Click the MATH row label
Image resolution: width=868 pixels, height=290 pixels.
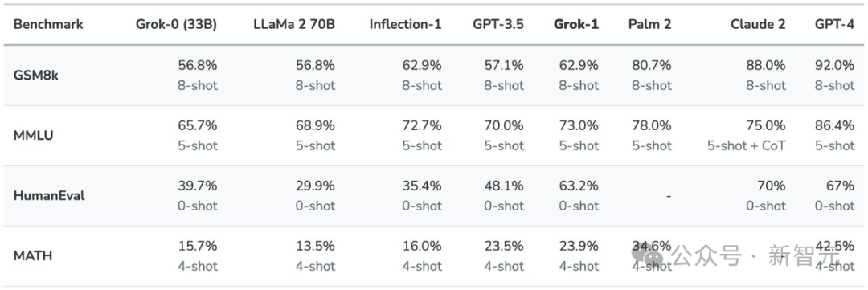pyautogui.click(x=33, y=255)
